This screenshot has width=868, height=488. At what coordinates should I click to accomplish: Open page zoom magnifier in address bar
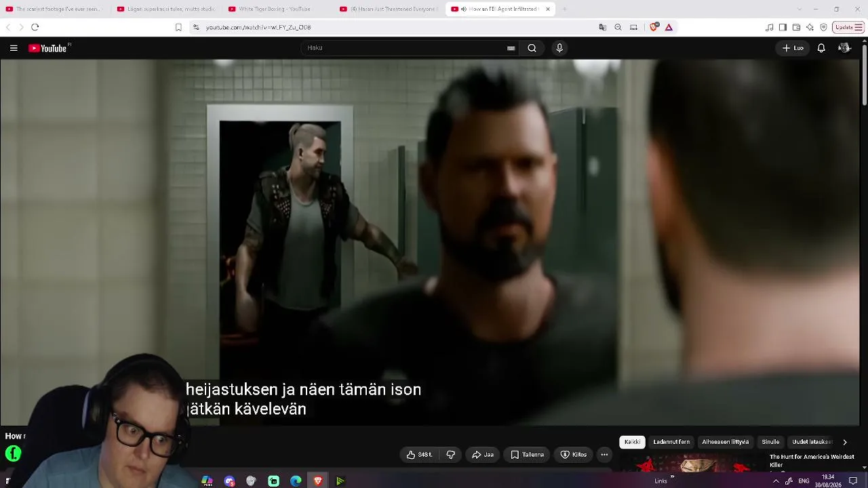[x=618, y=27]
